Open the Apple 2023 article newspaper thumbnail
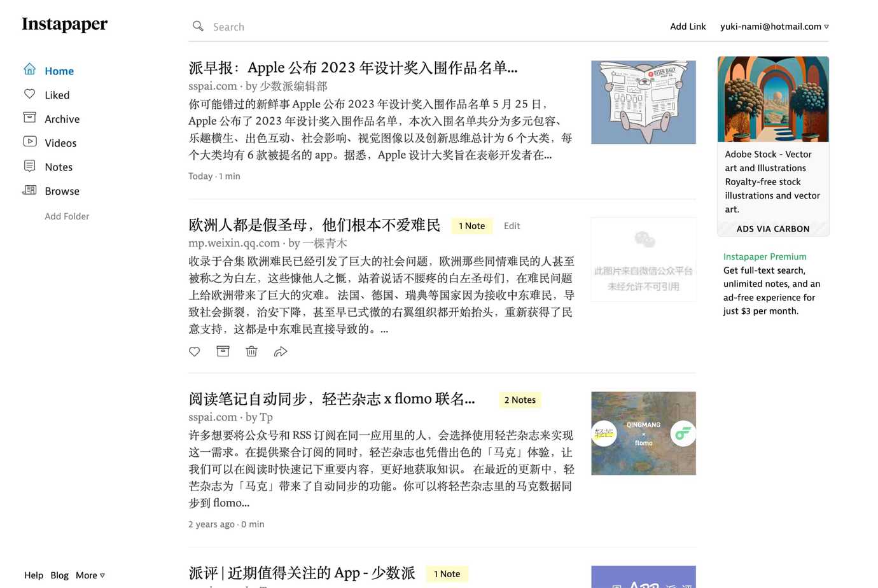The height and width of the screenshot is (588, 878). tap(643, 102)
